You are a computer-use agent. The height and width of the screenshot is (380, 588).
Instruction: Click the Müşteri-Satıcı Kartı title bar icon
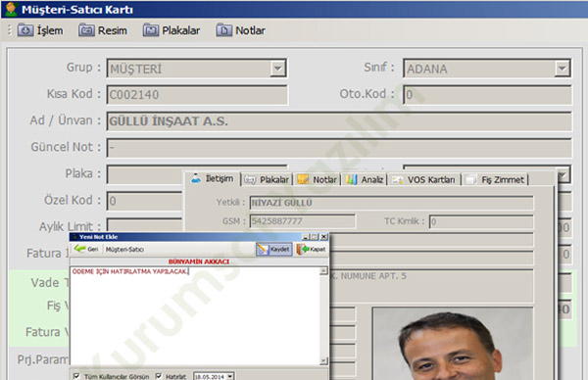click(x=11, y=9)
